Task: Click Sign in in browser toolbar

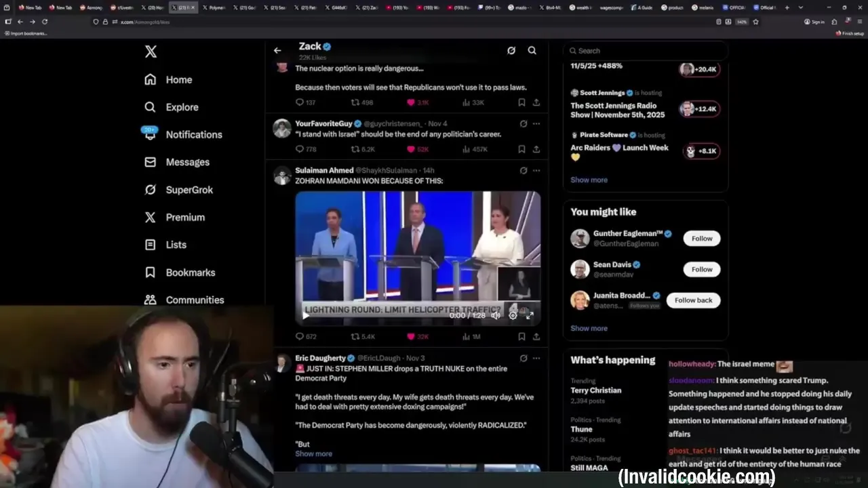Action: point(814,22)
